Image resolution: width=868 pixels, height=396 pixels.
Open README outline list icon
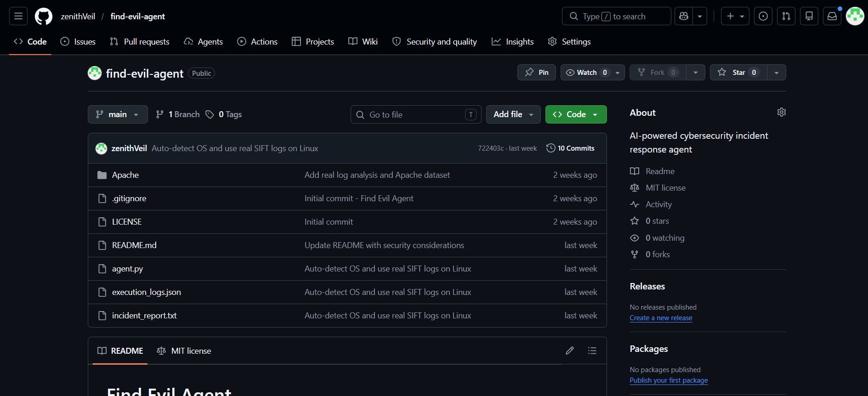coord(592,351)
